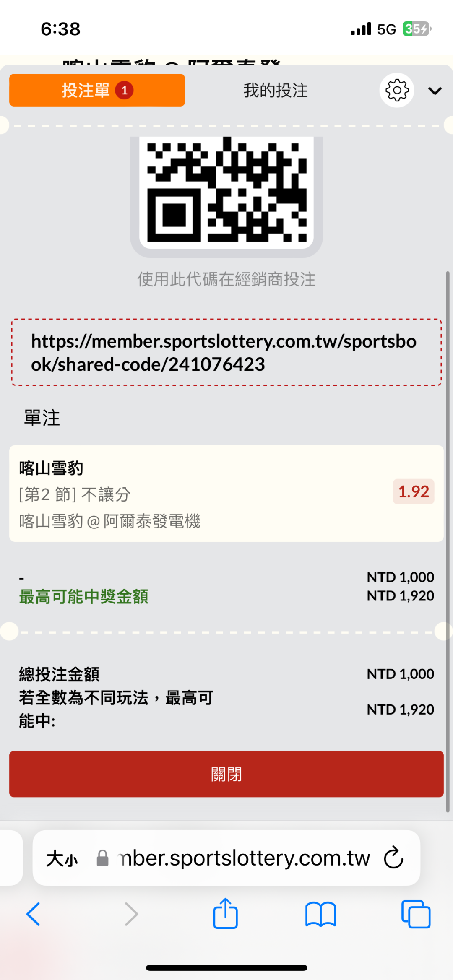Tap Safari back arrow
The width and height of the screenshot is (453, 980).
point(34,914)
